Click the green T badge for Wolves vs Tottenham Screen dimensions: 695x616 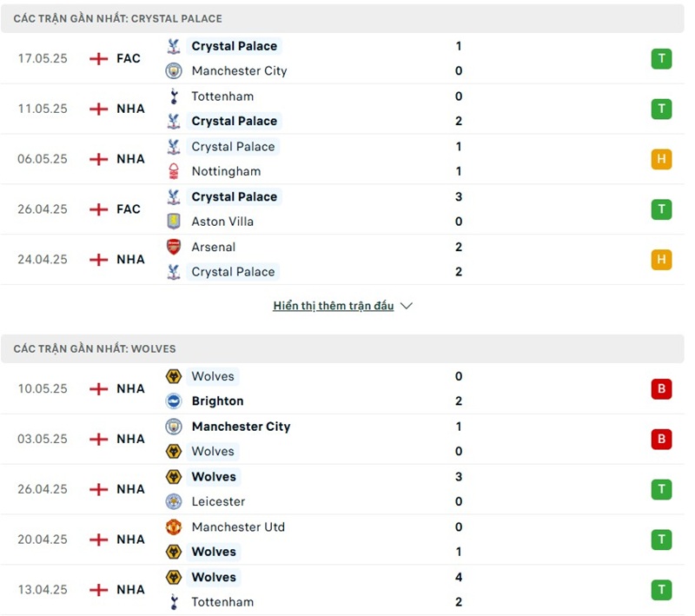click(661, 590)
